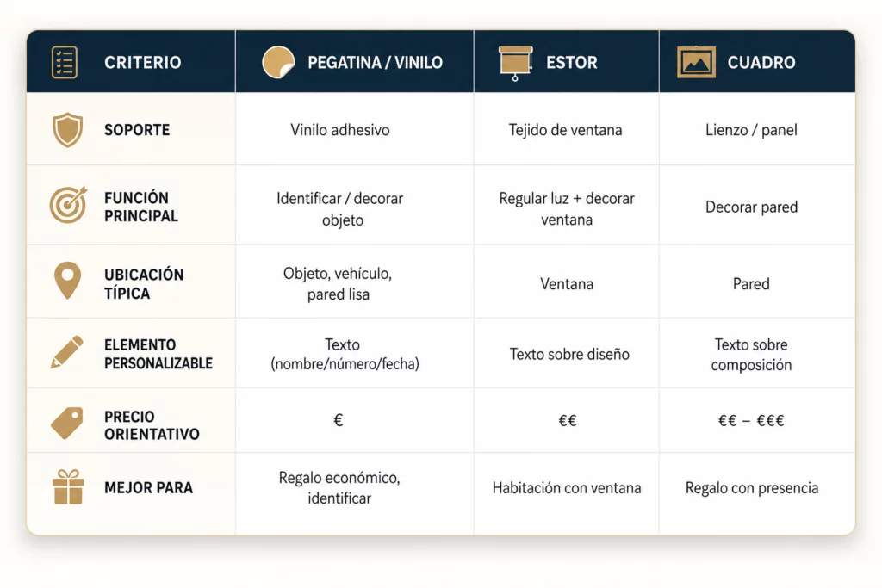Click the location pin icon for UBICACIÓN TÍPICA
882x588 pixels.
click(67, 280)
